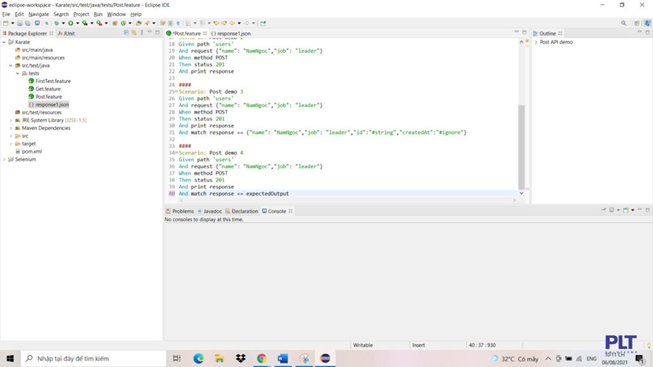The height and width of the screenshot is (367, 653).
Task: Minimize the Package Explorer view
Action: tap(150, 32)
